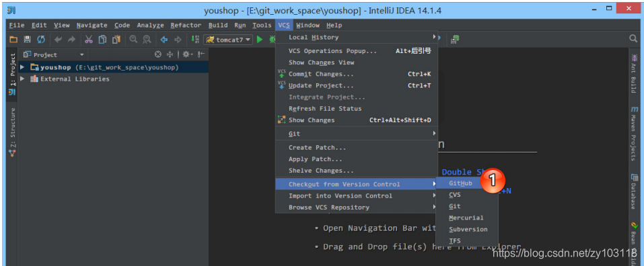
Task: Open the Maven Projects side tab
Action: click(634, 134)
